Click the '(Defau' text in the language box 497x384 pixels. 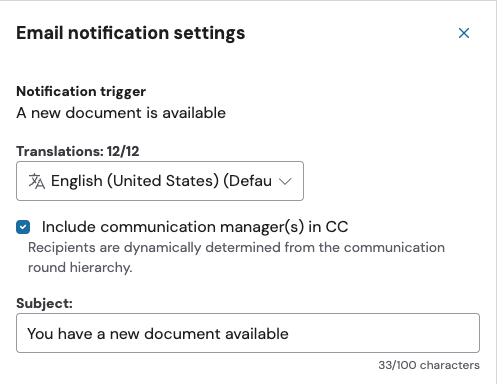(x=247, y=181)
